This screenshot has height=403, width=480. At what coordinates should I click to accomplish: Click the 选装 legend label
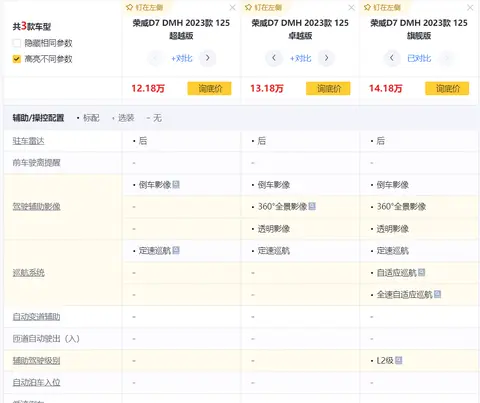tap(126, 118)
